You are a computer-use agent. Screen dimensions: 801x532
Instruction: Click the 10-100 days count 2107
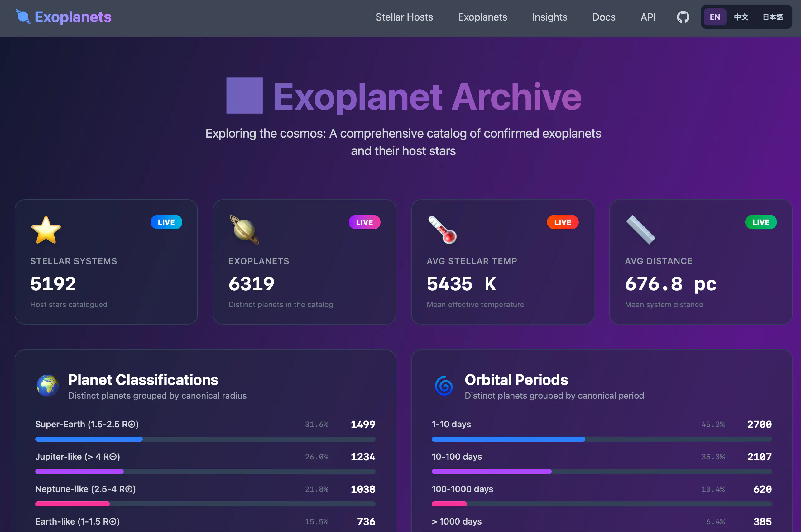(760, 457)
